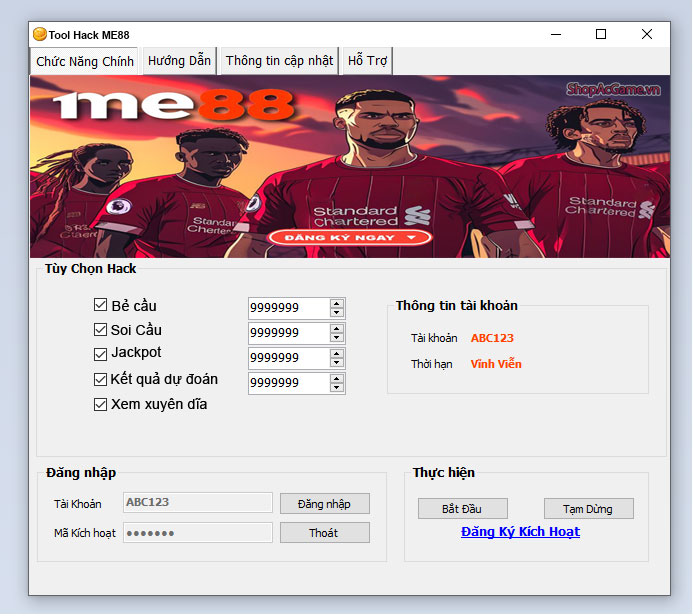The height and width of the screenshot is (616, 693).
Task: Click the ĐĂNG KÝ NGAY banner button
Action: [x=349, y=238]
